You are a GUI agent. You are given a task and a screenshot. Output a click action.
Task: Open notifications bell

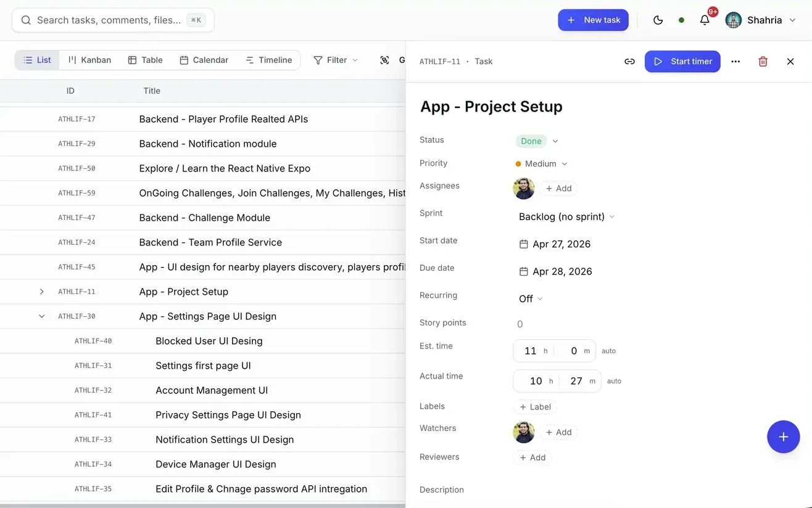pyautogui.click(x=705, y=20)
